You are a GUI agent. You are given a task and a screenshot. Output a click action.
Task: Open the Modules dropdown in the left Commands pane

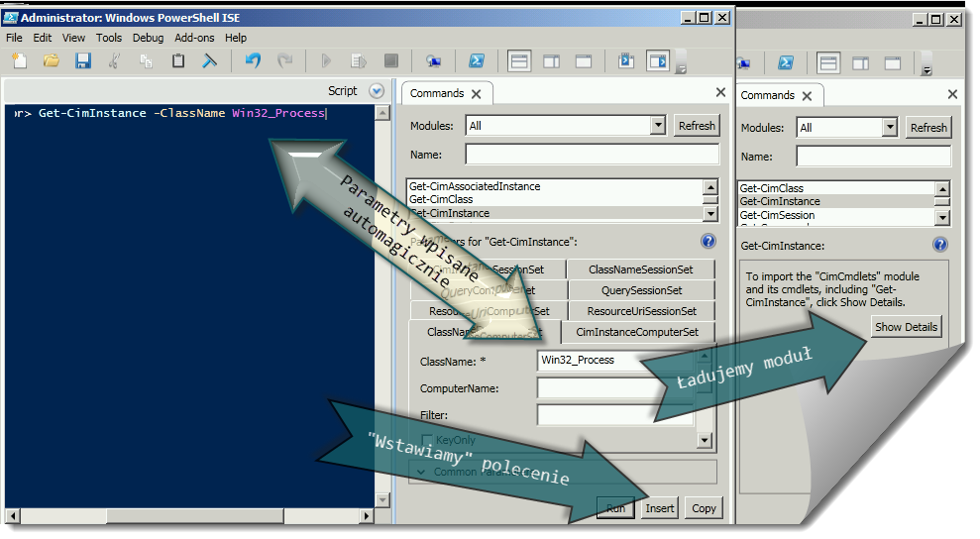658,126
